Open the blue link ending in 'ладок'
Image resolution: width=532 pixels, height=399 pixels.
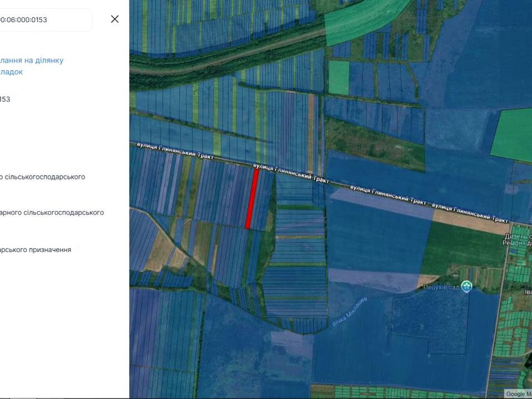12,72
